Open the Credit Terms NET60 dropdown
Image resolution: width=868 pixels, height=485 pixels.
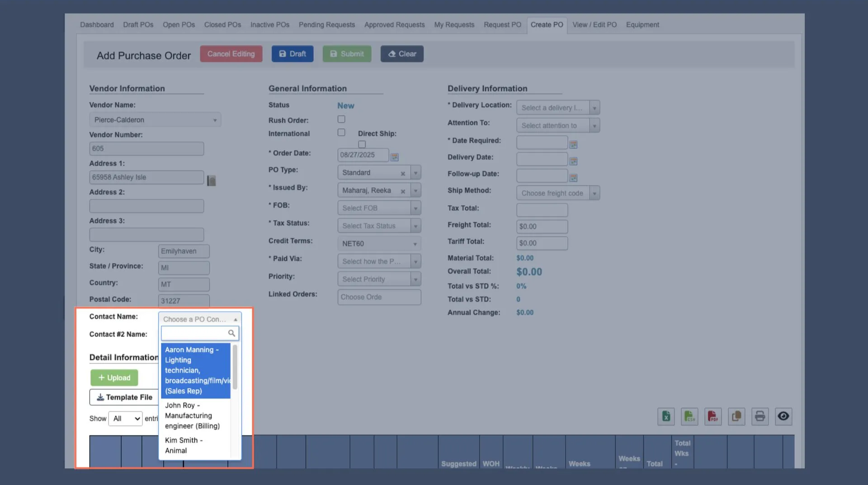point(379,244)
